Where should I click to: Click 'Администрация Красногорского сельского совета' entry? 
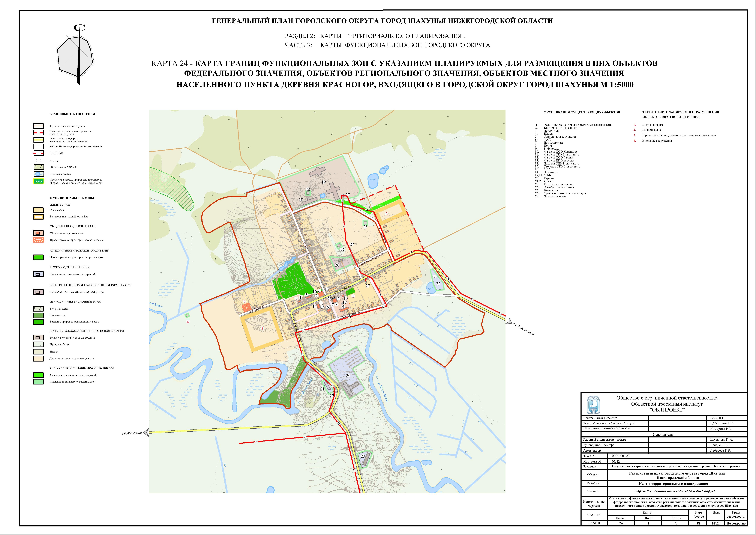pos(578,125)
